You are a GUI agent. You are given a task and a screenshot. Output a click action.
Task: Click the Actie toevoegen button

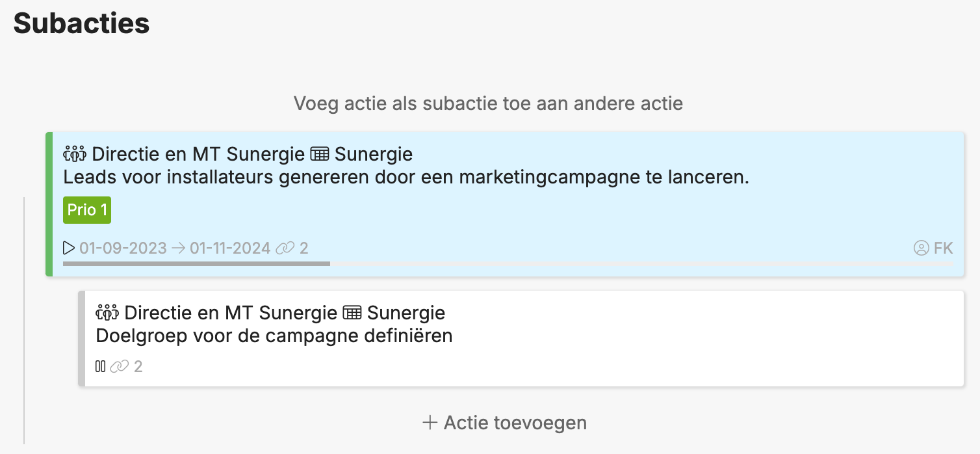504,423
